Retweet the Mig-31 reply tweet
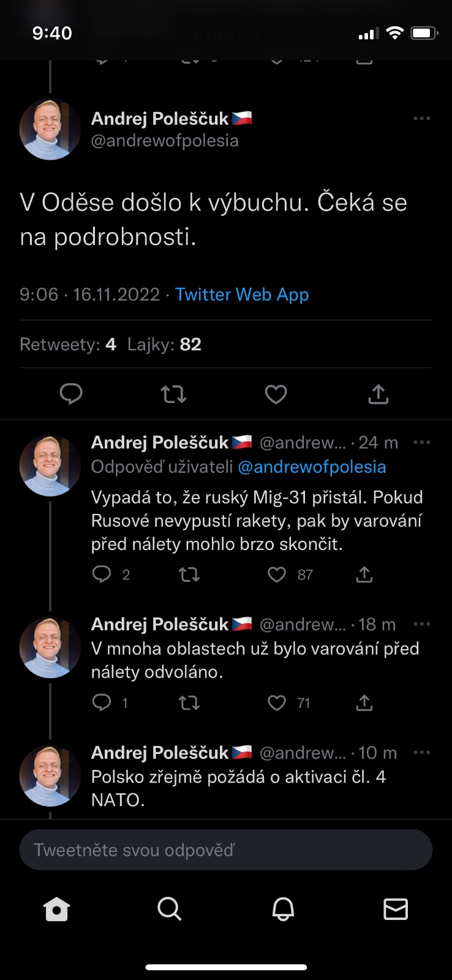 click(x=189, y=575)
